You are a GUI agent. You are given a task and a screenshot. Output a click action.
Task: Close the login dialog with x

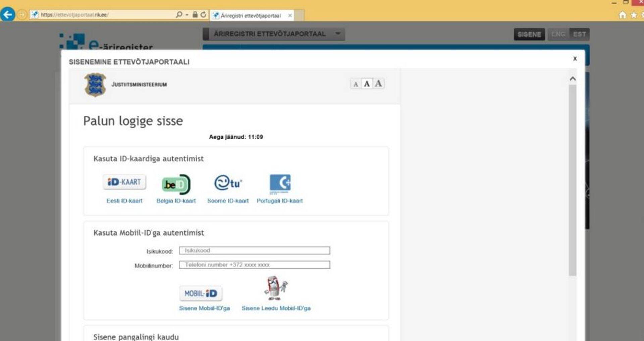point(575,59)
